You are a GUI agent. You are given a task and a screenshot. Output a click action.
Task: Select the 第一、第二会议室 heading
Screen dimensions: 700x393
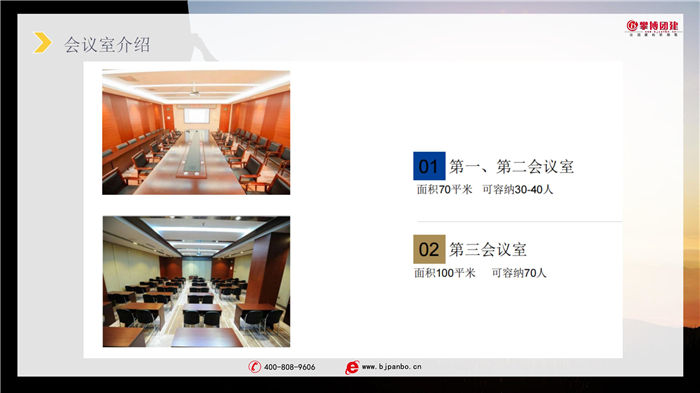click(512, 167)
